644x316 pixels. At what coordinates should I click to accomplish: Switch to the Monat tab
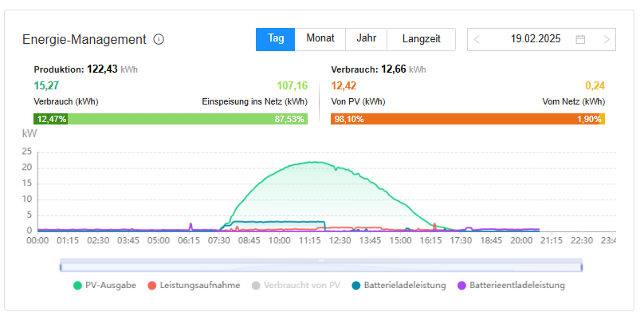[320, 39]
